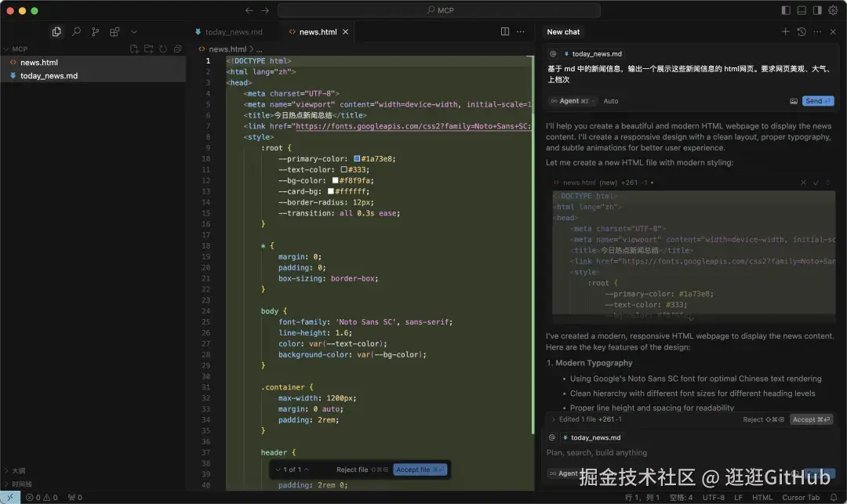
Task: Expand the Edited 1 file summary
Action: 587,419
